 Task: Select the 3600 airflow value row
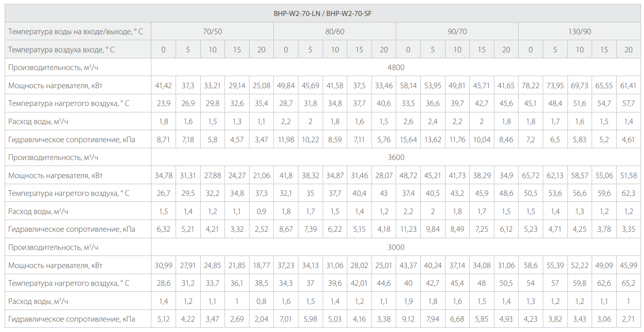pos(396,157)
